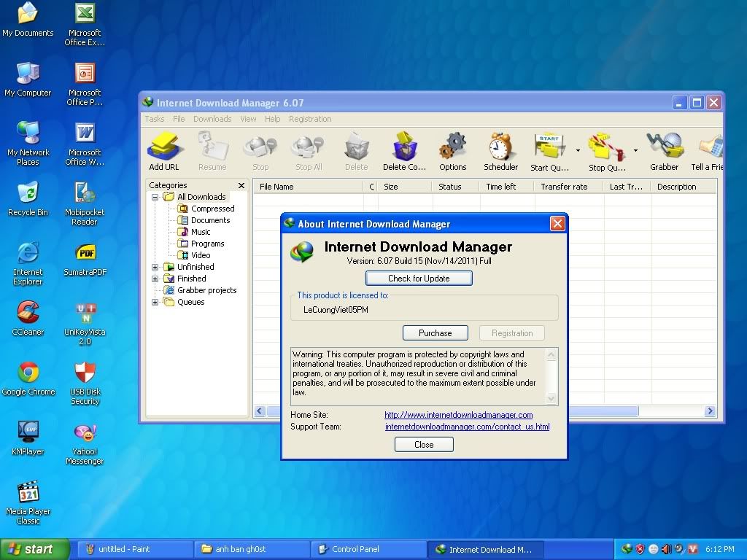Expand the Queues category node

point(155,303)
